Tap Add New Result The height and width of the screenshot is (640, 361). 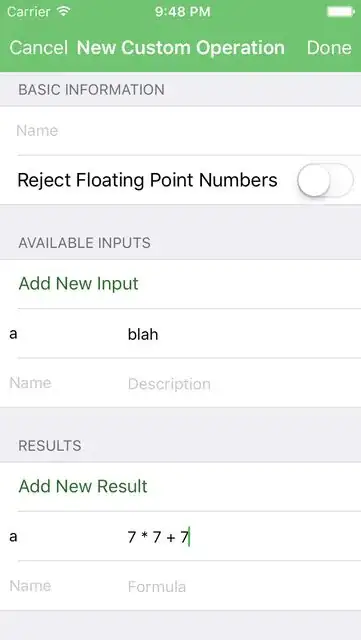tap(83, 486)
